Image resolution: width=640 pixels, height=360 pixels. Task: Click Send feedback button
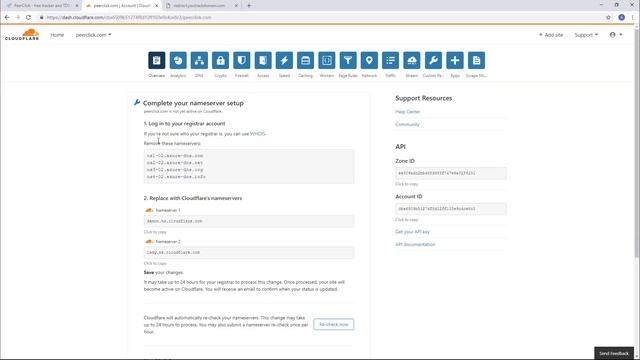tap(614, 353)
